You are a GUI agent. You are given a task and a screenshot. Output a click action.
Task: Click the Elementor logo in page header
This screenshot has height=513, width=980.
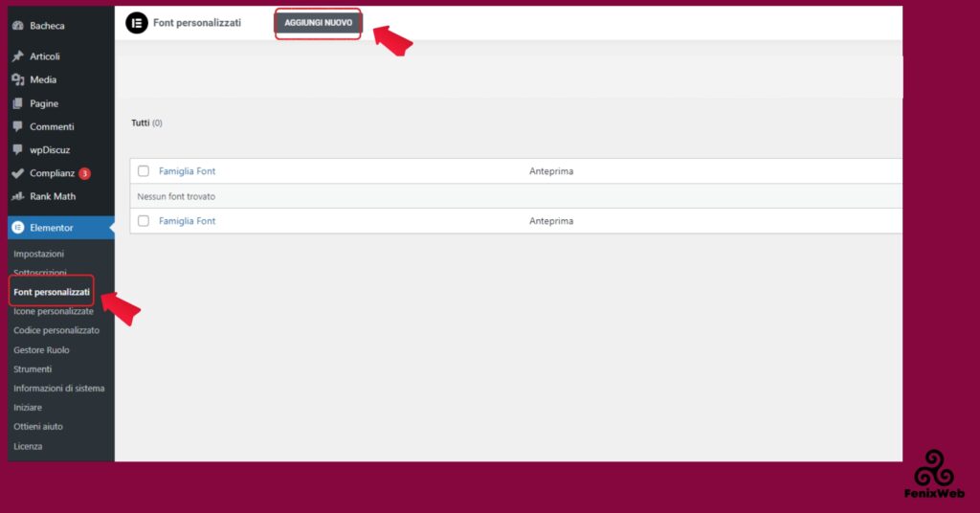click(137, 23)
